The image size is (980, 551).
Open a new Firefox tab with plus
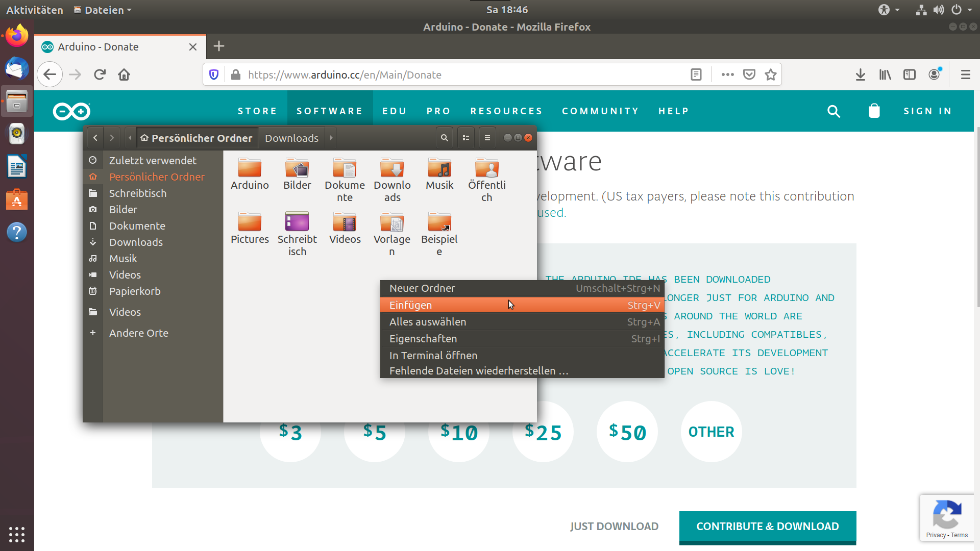coord(219,46)
